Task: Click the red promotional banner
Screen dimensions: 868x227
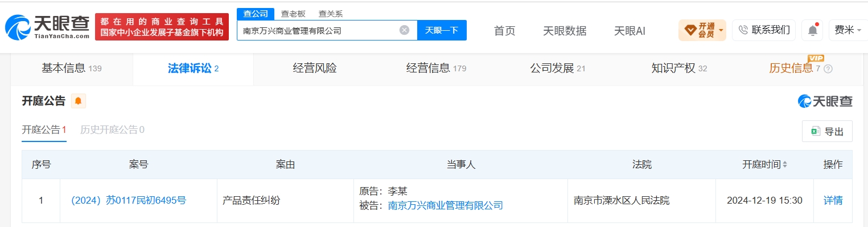Action: 162,27
